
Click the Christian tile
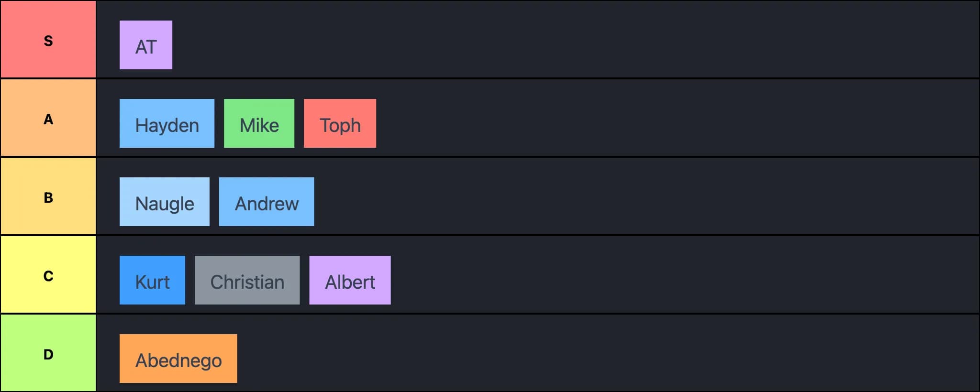247,280
